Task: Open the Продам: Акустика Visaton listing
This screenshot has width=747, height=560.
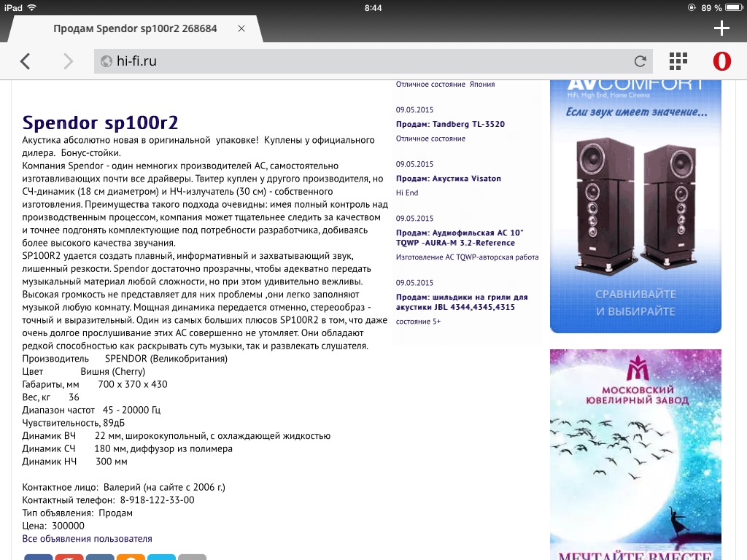Action: 449,179
